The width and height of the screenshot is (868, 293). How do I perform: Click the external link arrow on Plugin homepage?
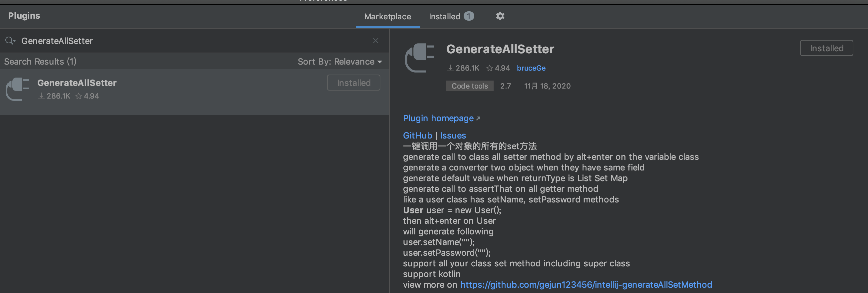point(479,118)
